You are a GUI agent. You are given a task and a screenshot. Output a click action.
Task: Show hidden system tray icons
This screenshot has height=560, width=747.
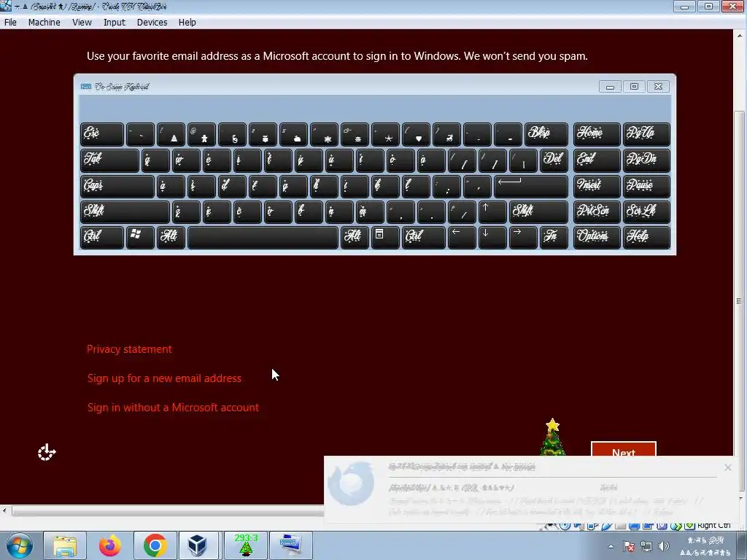(x=611, y=546)
